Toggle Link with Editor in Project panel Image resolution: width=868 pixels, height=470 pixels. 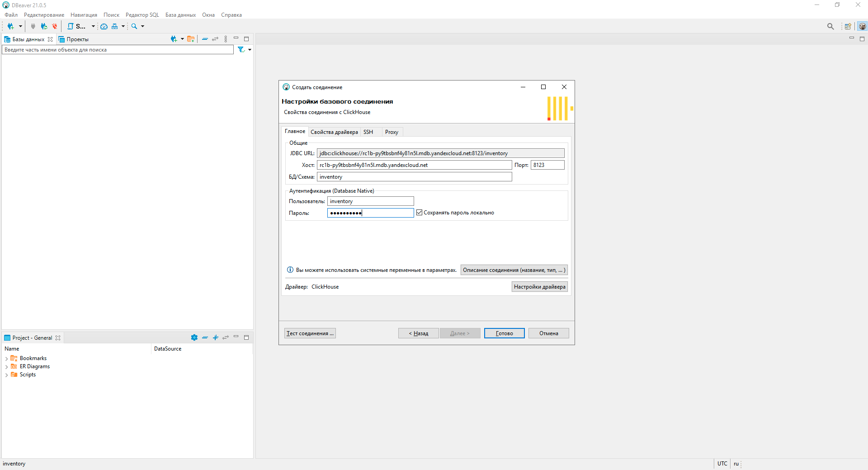226,337
